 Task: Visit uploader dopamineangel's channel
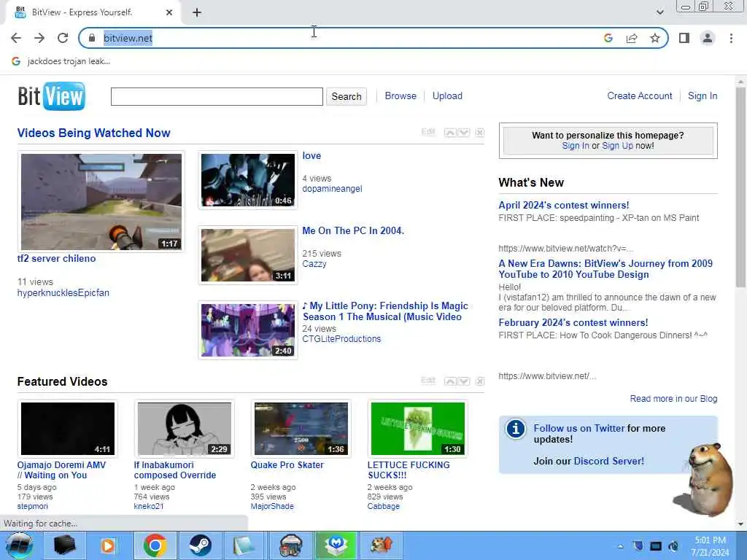(332, 189)
